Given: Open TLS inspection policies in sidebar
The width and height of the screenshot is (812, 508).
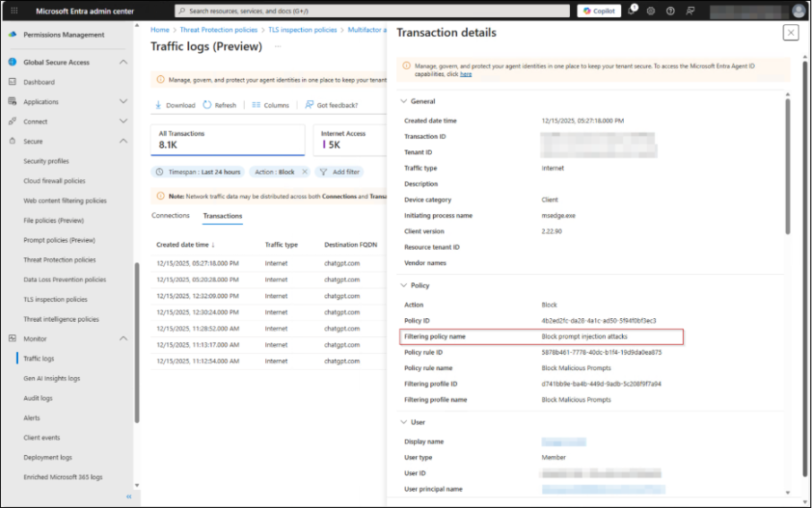Looking at the screenshot, I should click(56, 299).
